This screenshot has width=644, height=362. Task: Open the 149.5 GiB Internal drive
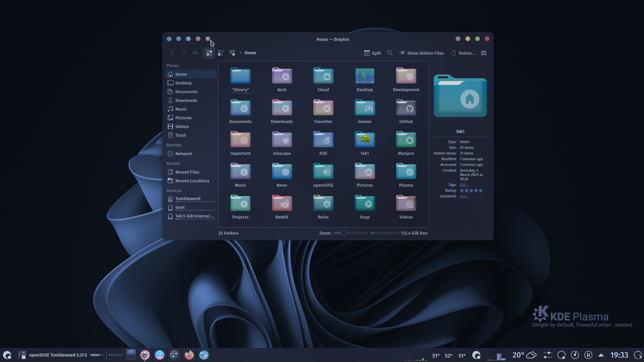[x=191, y=216]
